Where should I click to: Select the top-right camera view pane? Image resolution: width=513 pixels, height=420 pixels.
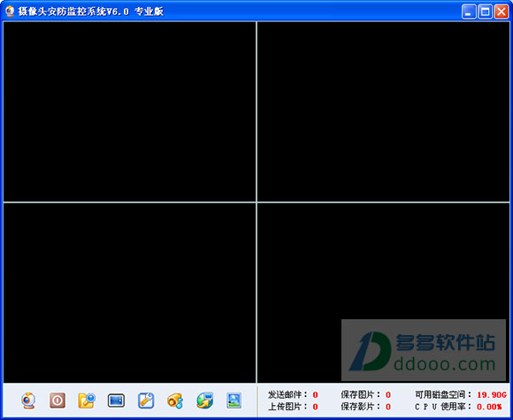[x=384, y=111]
